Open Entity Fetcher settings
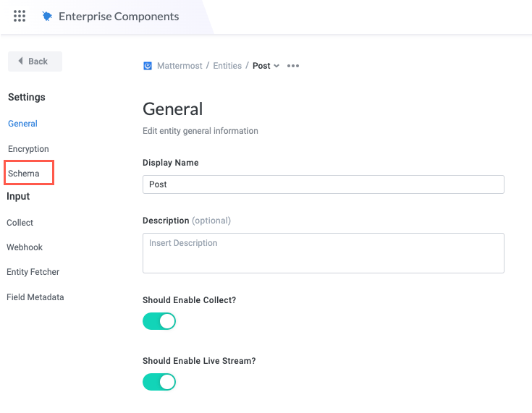The width and height of the screenshot is (532, 413). click(x=33, y=272)
